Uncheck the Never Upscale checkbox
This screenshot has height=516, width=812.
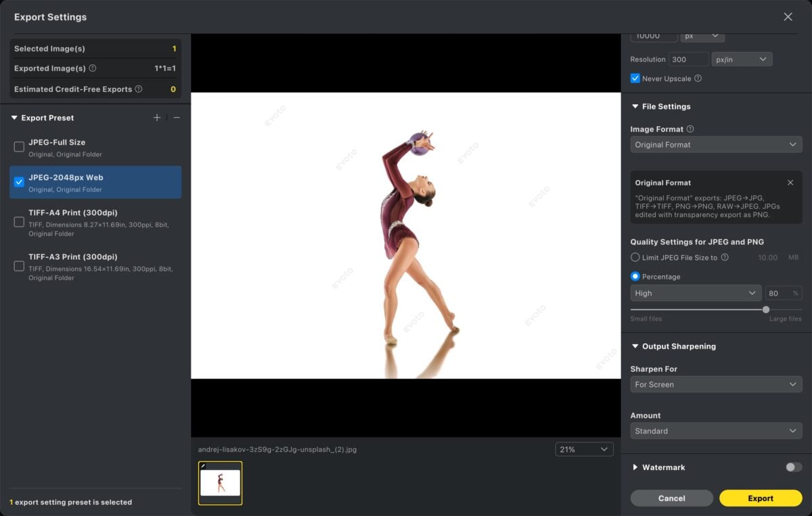point(635,78)
